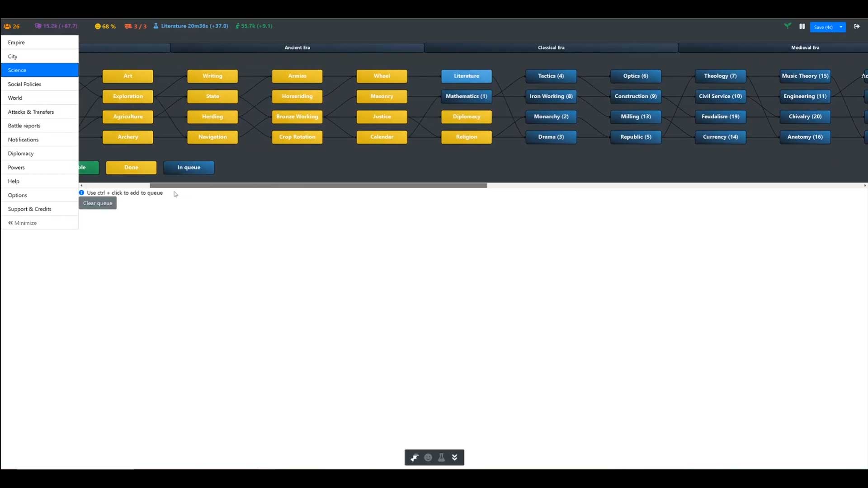
Task: Select the Theology (7) technology
Action: (721, 76)
